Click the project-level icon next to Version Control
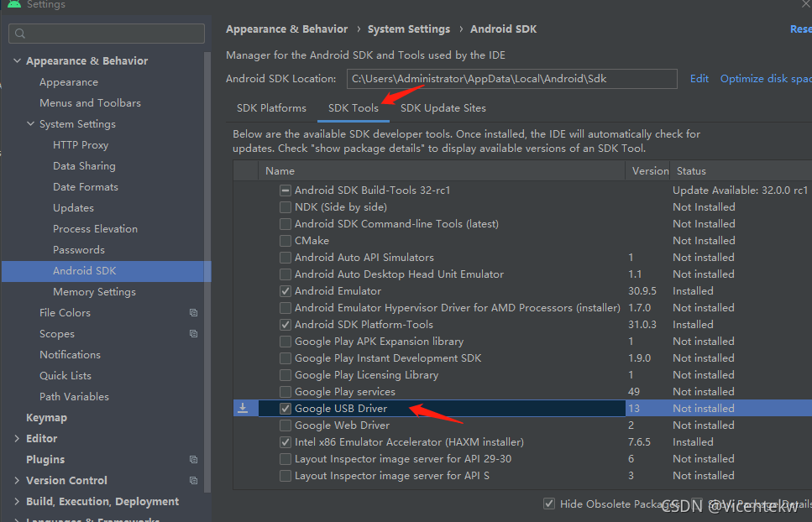Screen dimensions: 812x522 pos(194,481)
